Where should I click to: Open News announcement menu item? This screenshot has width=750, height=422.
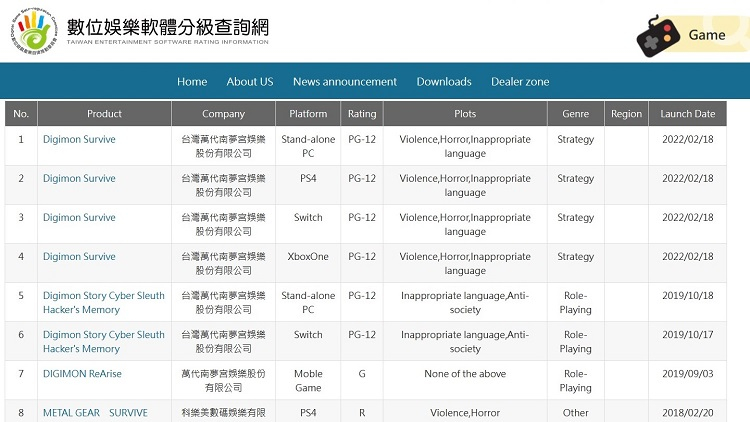(x=345, y=82)
